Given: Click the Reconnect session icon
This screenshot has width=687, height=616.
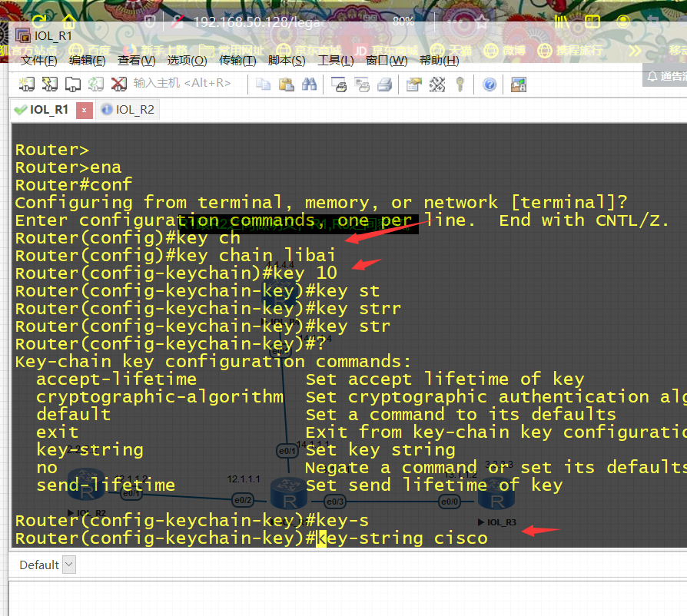Looking at the screenshot, I should 95,84.
